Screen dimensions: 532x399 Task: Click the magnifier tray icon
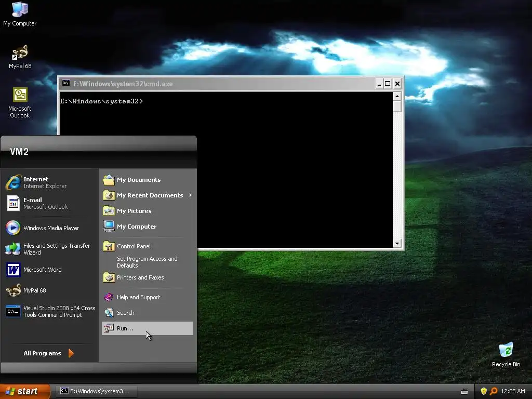click(x=494, y=391)
